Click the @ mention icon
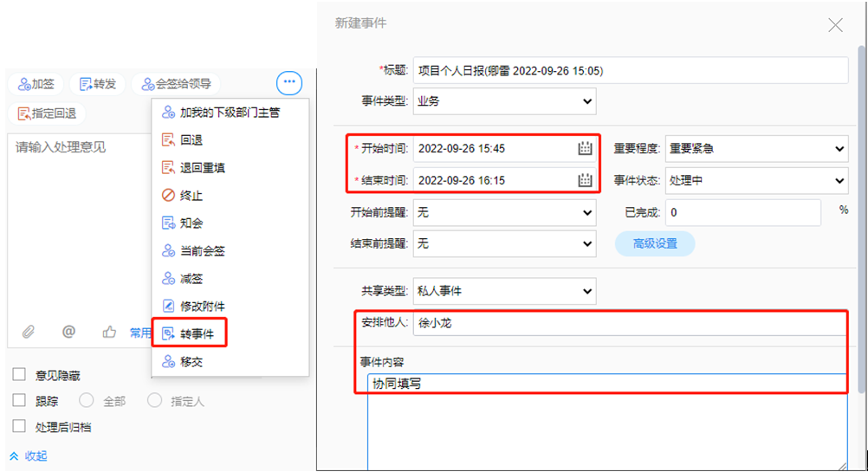 (68, 331)
